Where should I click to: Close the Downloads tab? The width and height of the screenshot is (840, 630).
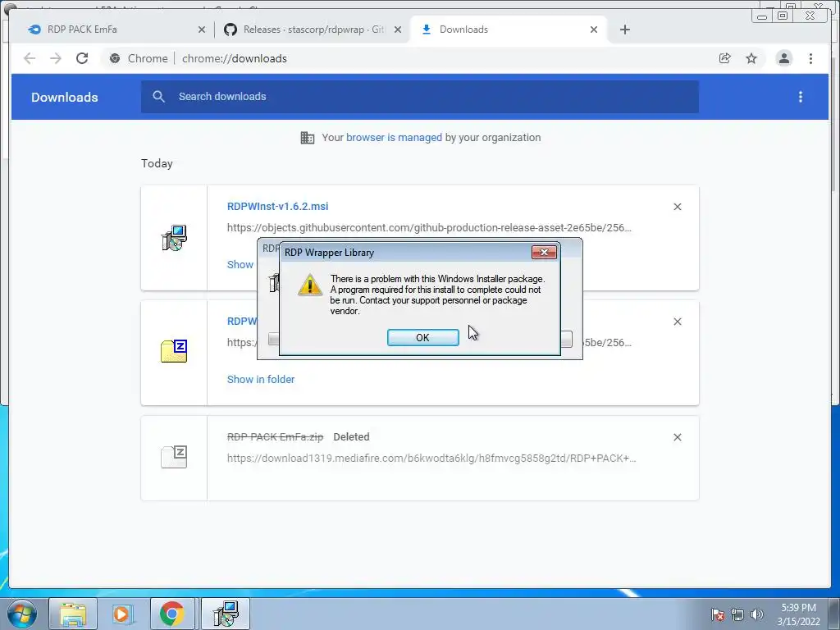[x=594, y=30]
